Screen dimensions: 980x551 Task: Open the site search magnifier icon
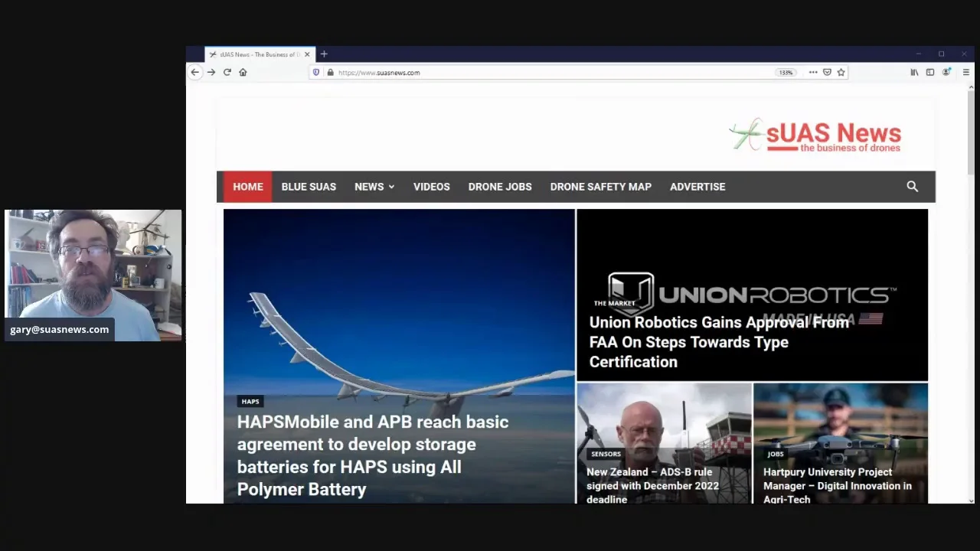click(x=912, y=186)
